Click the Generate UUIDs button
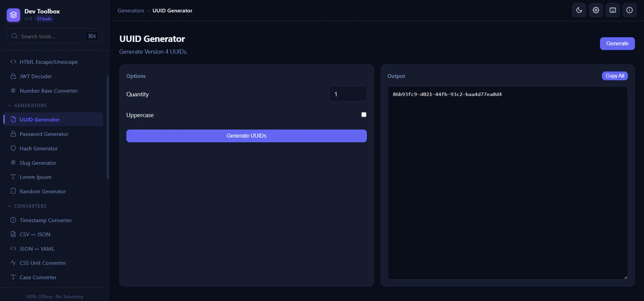 coord(246,136)
